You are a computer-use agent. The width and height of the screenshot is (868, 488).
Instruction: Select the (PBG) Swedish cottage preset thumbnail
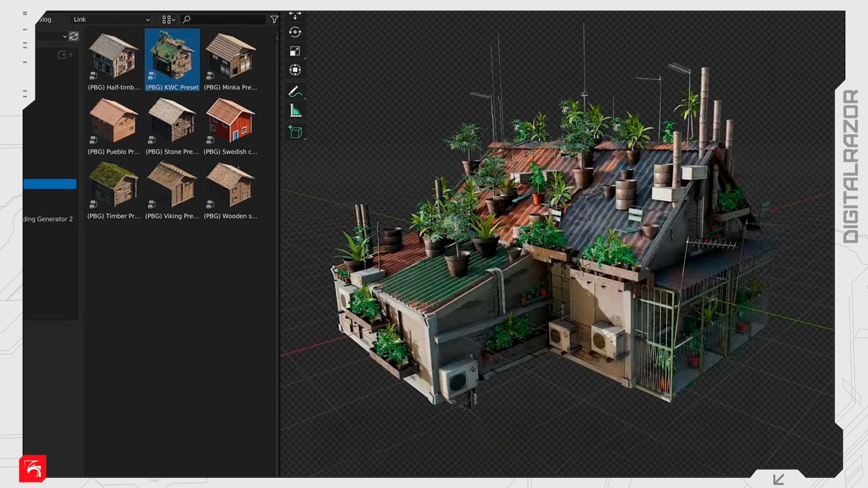tap(230, 121)
